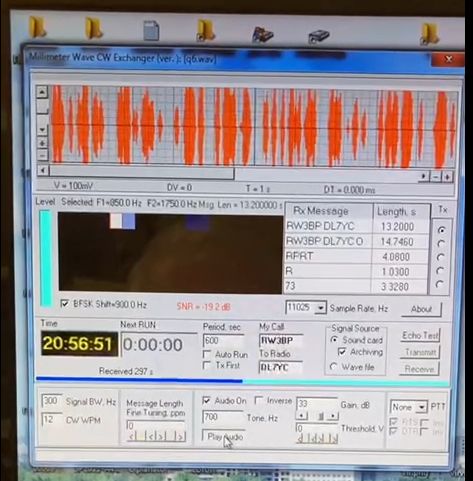Click the horizontal zoom minus button under waveform

(436, 177)
